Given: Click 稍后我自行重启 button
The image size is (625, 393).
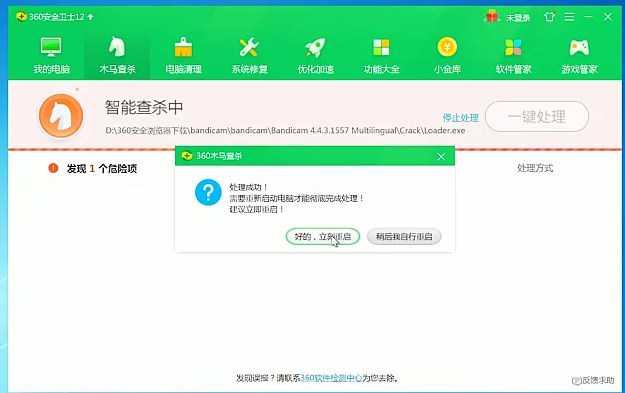Looking at the screenshot, I should pyautogui.click(x=404, y=236).
